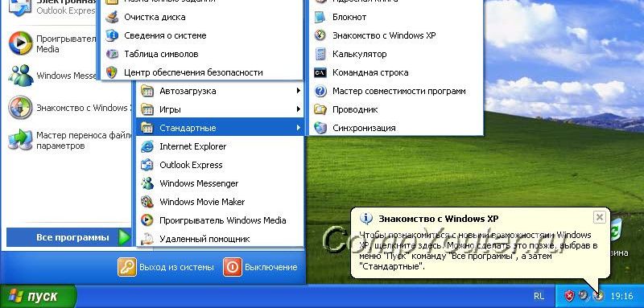Open Очистка диска menu item
Screen dimensions: 644x308
coord(202,17)
